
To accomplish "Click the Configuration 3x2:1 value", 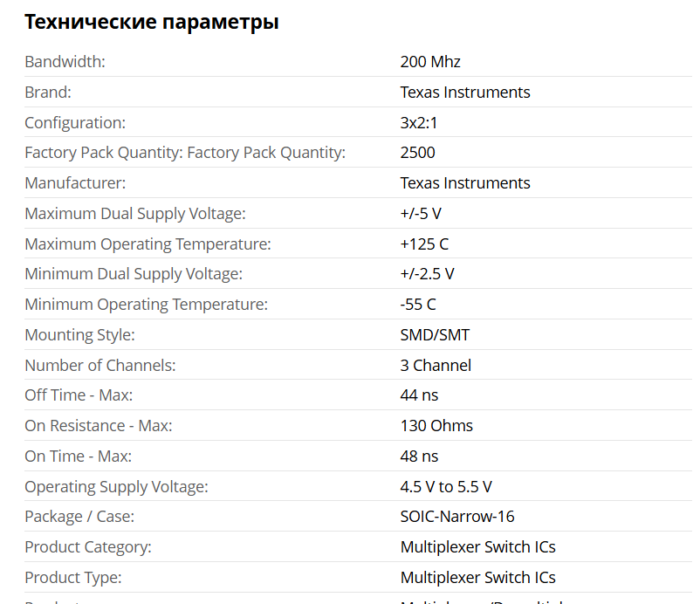I will (418, 123).
